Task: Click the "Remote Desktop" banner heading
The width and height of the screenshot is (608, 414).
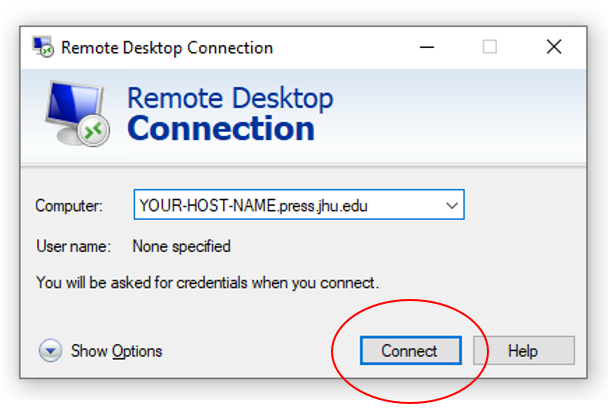Action: [230, 98]
